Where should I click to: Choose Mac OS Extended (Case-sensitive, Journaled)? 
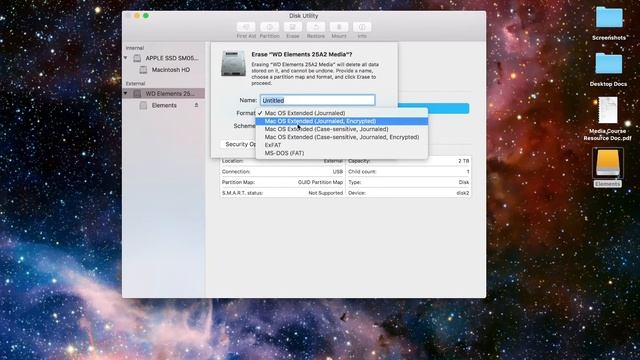click(x=342, y=129)
